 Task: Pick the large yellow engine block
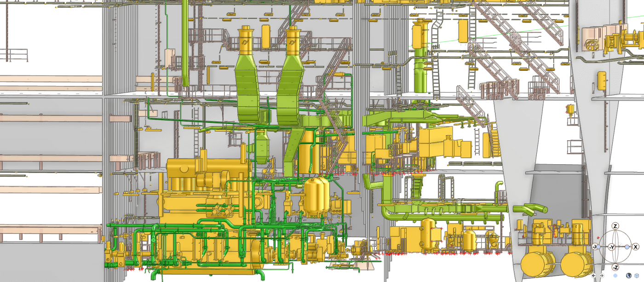pos(202,184)
